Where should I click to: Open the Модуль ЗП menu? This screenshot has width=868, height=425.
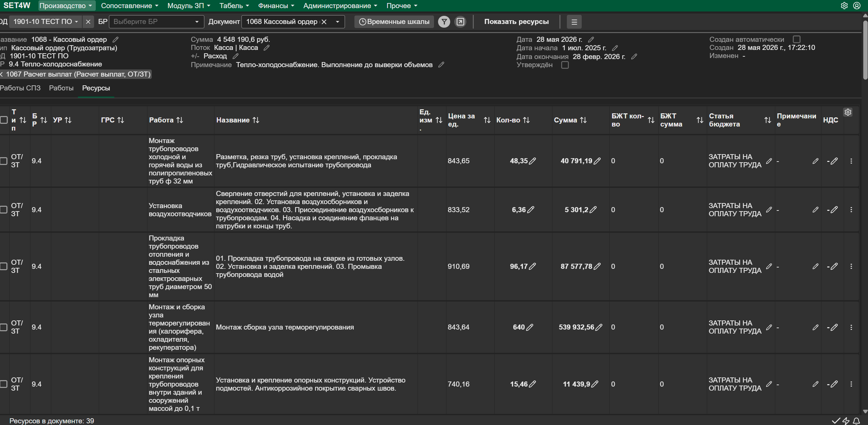189,6
